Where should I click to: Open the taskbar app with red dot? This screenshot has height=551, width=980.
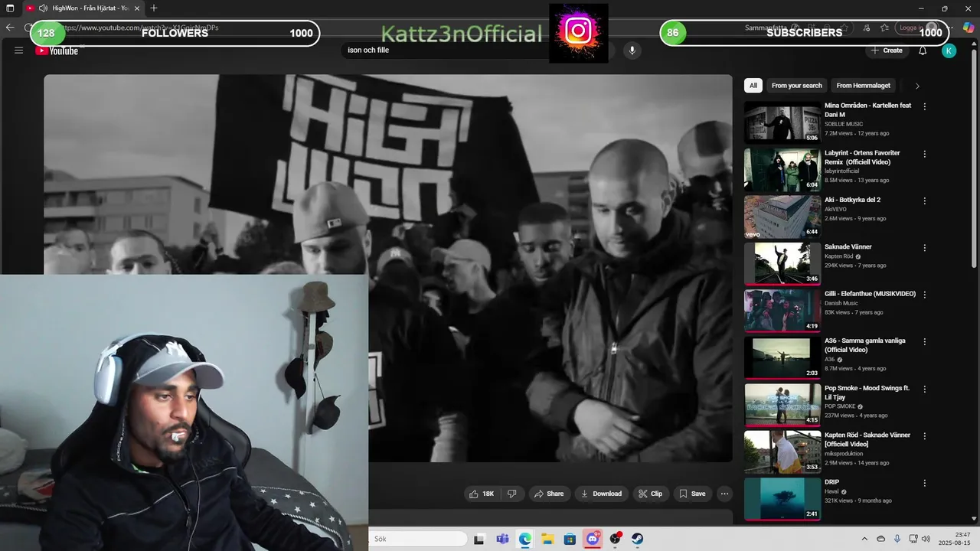pos(615,540)
